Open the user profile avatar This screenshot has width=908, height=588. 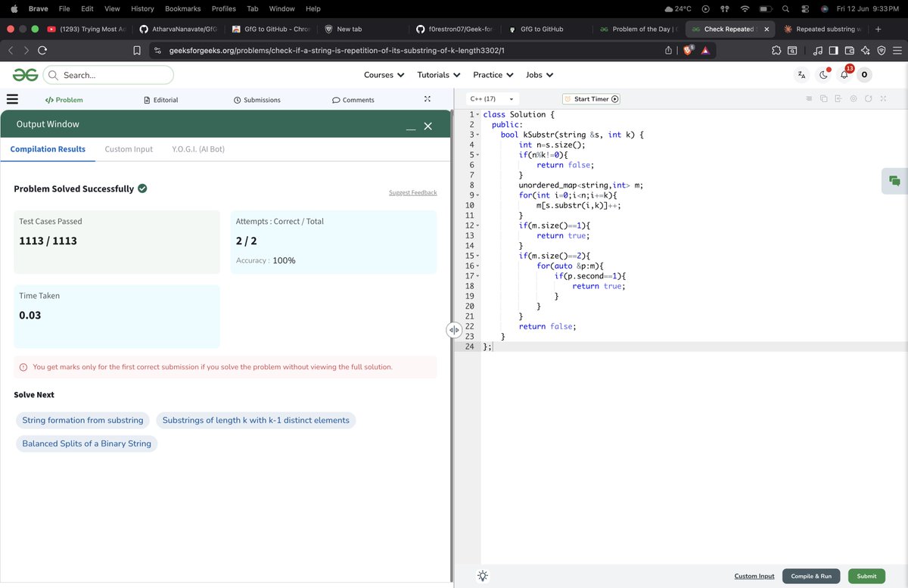(x=864, y=75)
